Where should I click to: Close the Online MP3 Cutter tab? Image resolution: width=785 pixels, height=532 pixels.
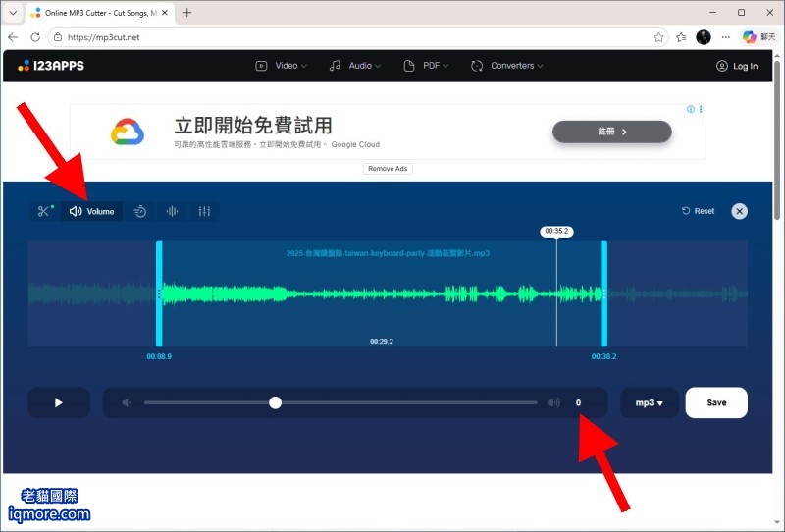[165, 13]
